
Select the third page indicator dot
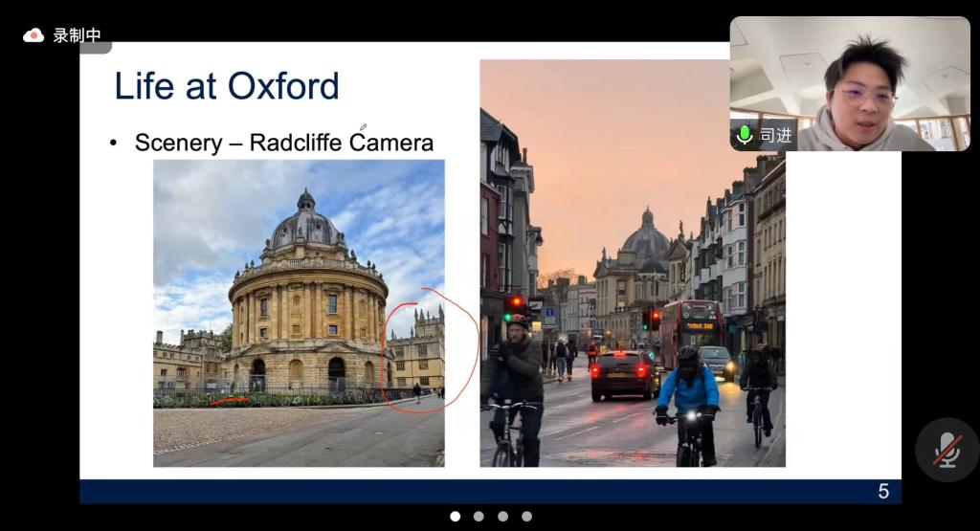tap(503, 516)
